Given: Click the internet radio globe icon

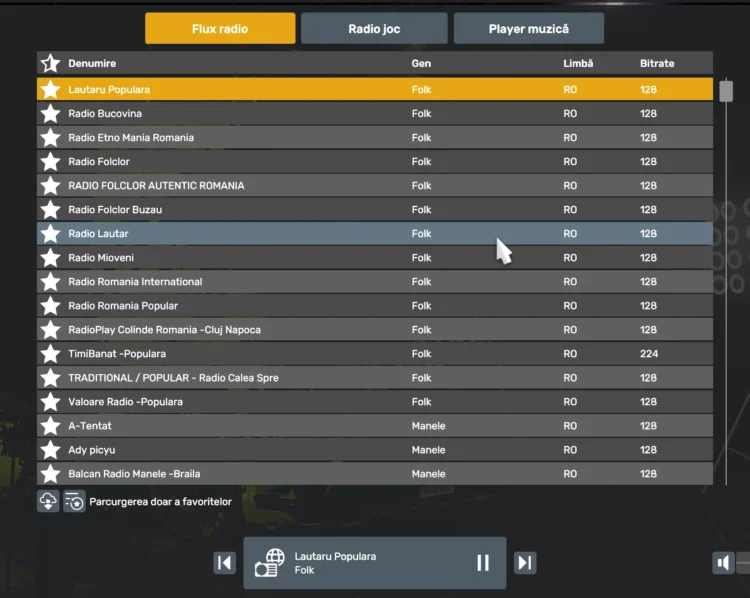Looking at the screenshot, I should 270,563.
